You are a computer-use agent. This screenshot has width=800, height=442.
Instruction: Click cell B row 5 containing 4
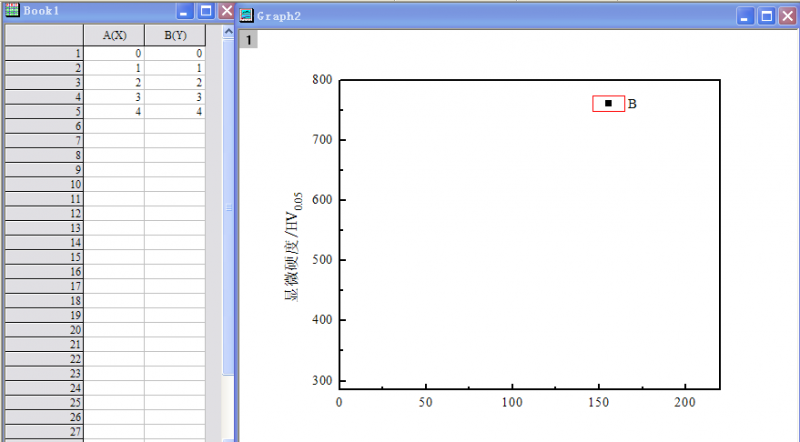coord(176,112)
